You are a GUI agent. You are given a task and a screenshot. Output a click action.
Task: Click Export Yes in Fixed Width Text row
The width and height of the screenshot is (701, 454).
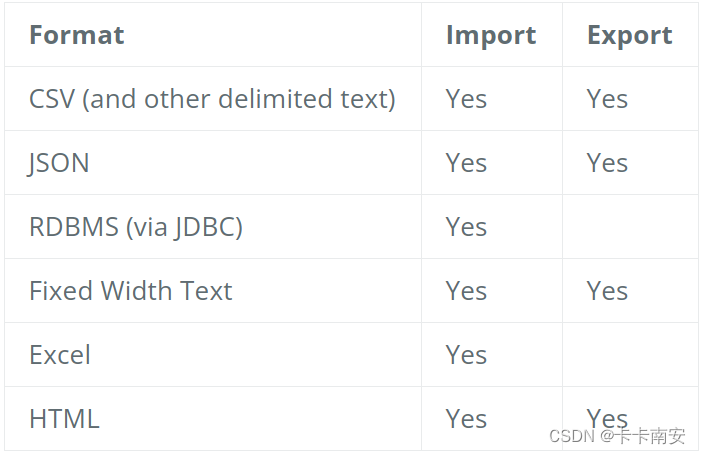point(607,291)
